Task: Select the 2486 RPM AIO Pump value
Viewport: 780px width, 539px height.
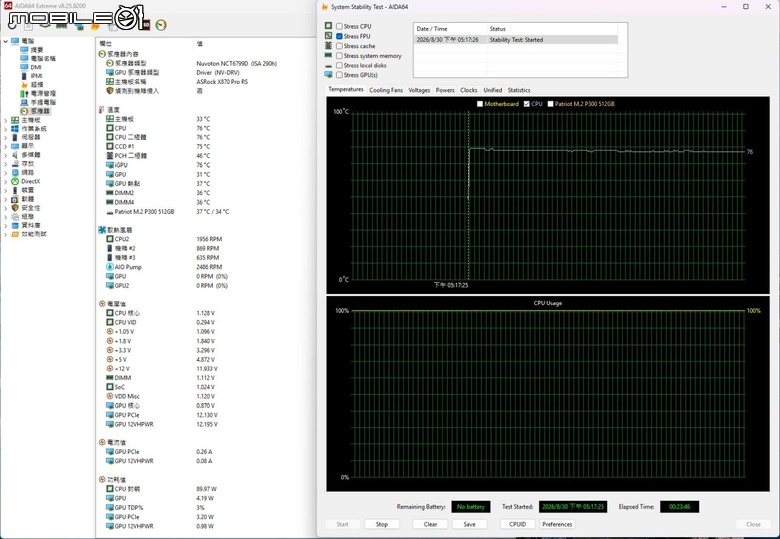Action: tap(208, 267)
